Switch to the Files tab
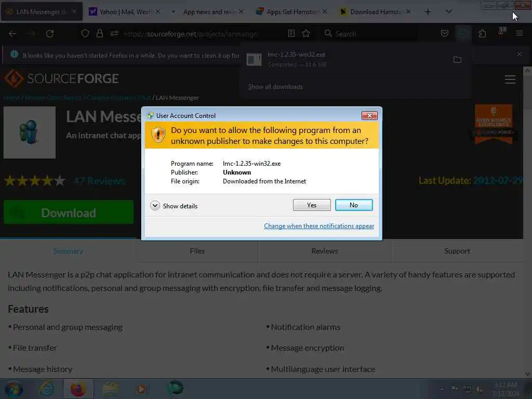Screen dimensions: 532x399 click(x=197, y=251)
